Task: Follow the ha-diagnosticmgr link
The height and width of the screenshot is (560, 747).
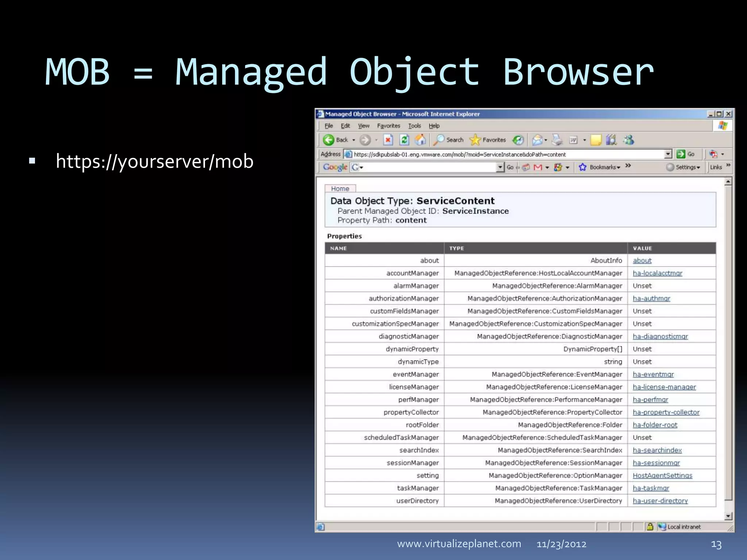Action: 660,336
